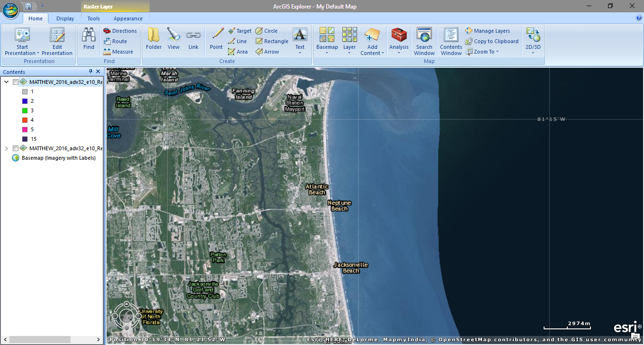Open the Add Content dropdown
The height and width of the screenshot is (345, 644).
(383, 53)
